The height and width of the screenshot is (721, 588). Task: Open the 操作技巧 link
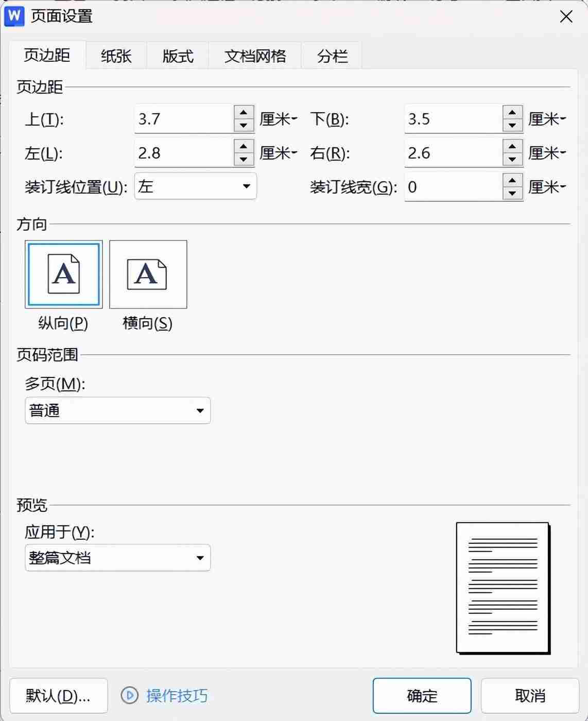(x=177, y=696)
